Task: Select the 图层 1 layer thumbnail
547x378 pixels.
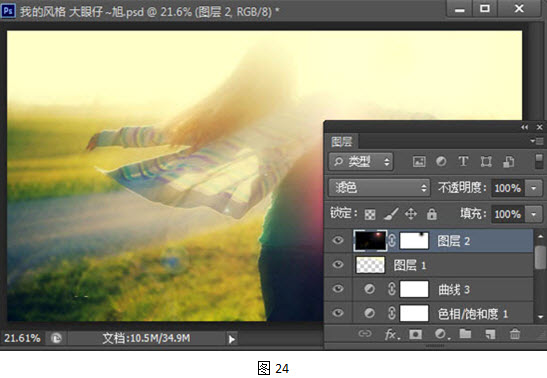Action: (370, 265)
